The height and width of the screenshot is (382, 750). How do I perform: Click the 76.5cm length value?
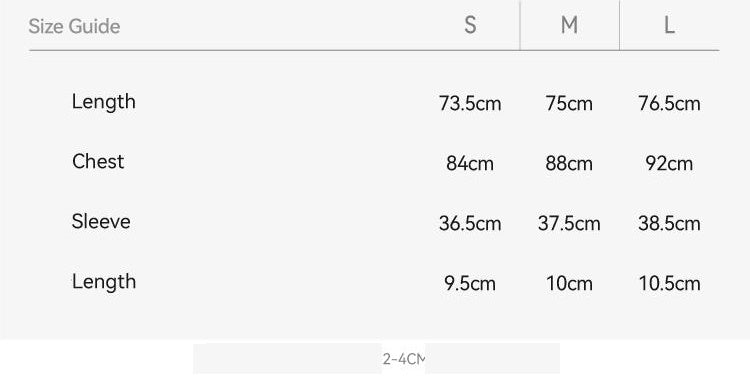tap(669, 103)
